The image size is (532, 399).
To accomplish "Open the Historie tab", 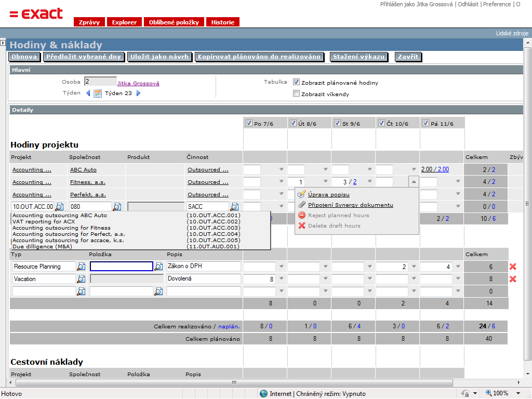I will click(x=222, y=22).
